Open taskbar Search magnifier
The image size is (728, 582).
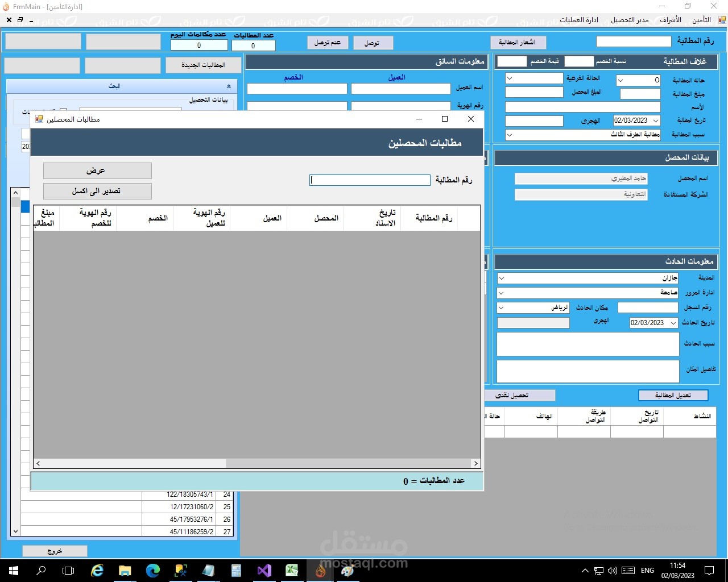pyautogui.click(x=41, y=570)
